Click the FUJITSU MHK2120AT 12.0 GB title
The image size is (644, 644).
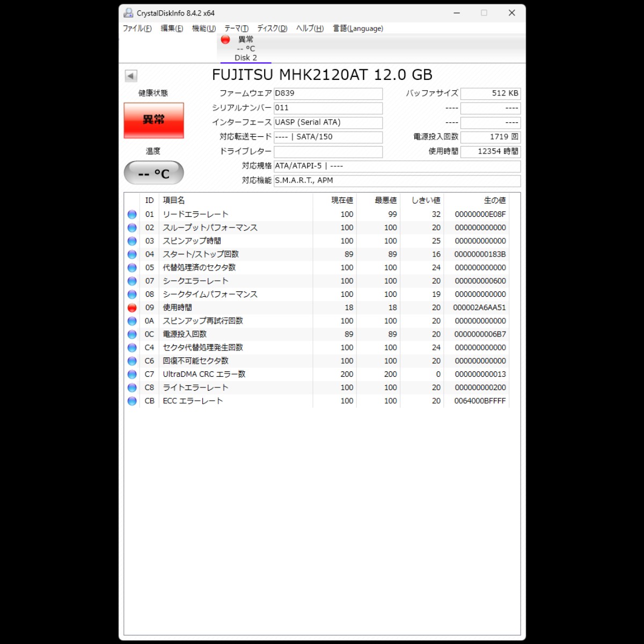coord(322,75)
